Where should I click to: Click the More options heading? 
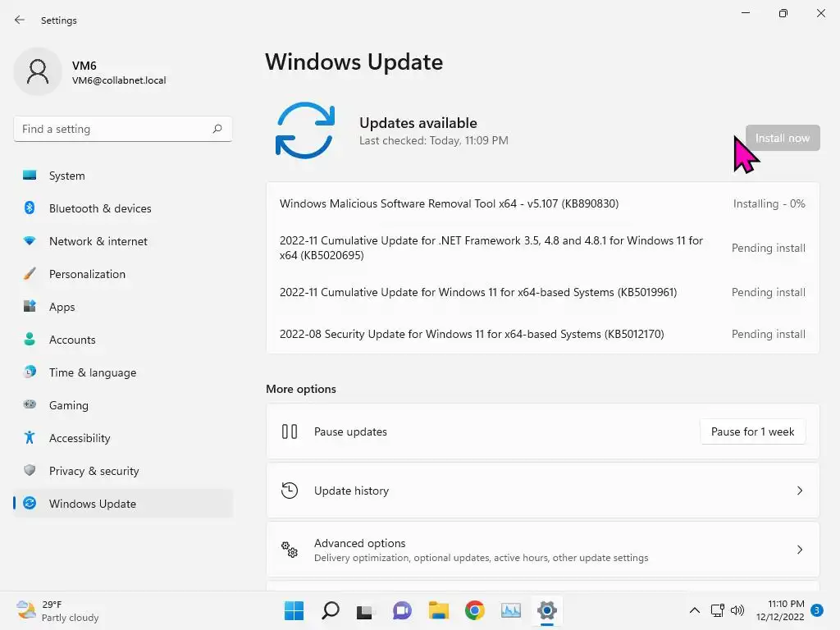pyautogui.click(x=301, y=389)
